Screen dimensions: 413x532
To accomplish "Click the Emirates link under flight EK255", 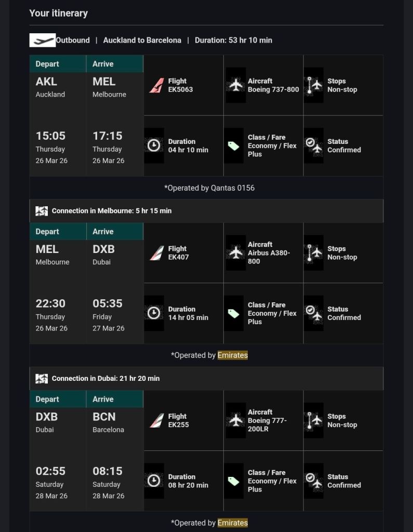I will (232, 523).
